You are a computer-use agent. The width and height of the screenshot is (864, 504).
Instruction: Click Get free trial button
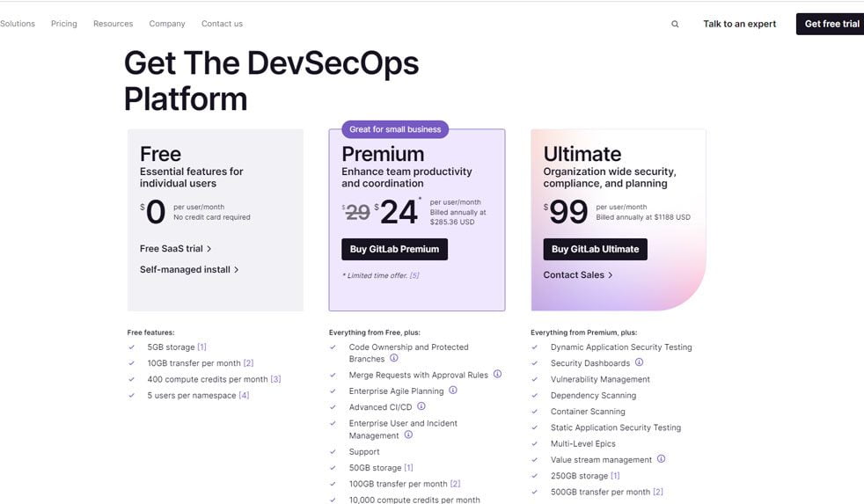click(831, 24)
